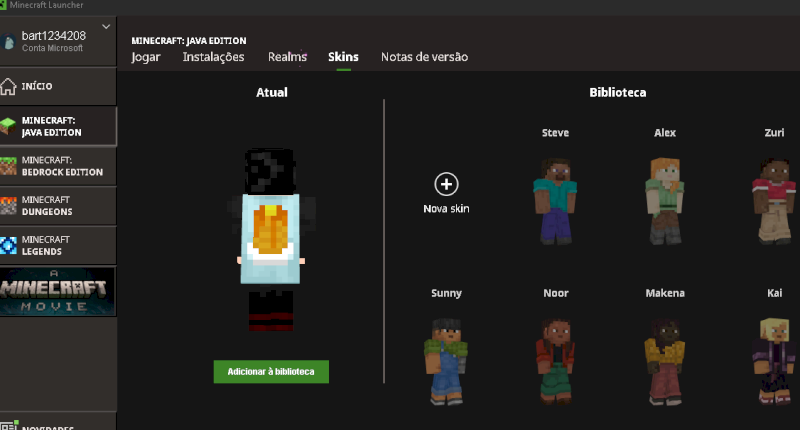Select the Sunny skin
This screenshot has height=430, width=800.
click(x=446, y=359)
